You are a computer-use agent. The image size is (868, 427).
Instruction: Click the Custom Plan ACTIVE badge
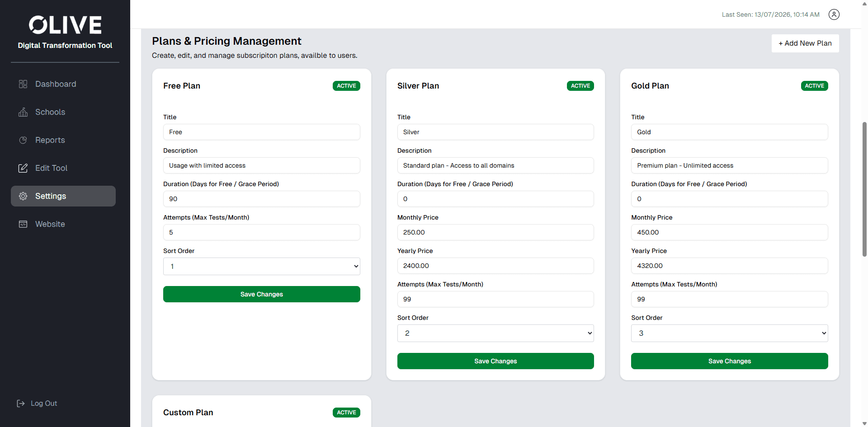346,413
